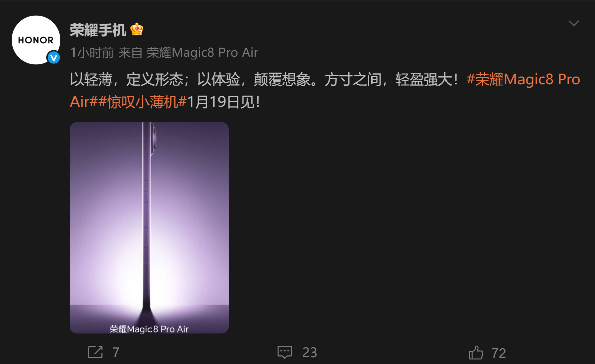Click the post text 以轻薄，定义形态
Screen dimensions: 595x364
click(x=127, y=80)
